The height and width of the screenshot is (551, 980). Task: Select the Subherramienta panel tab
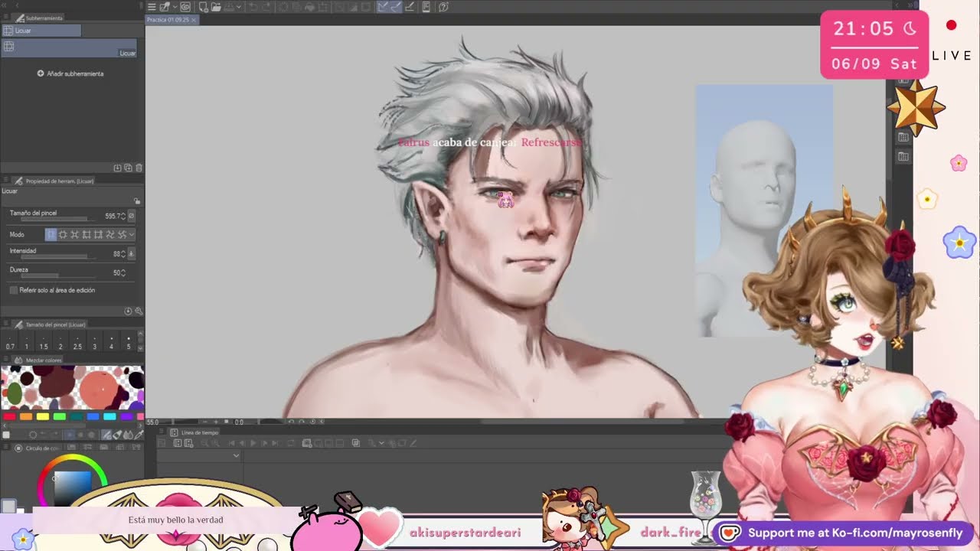tap(39, 18)
